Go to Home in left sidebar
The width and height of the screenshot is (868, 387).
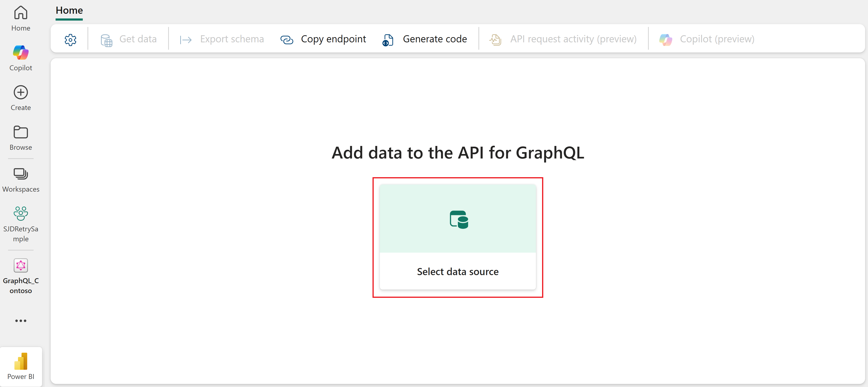(21, 18)
